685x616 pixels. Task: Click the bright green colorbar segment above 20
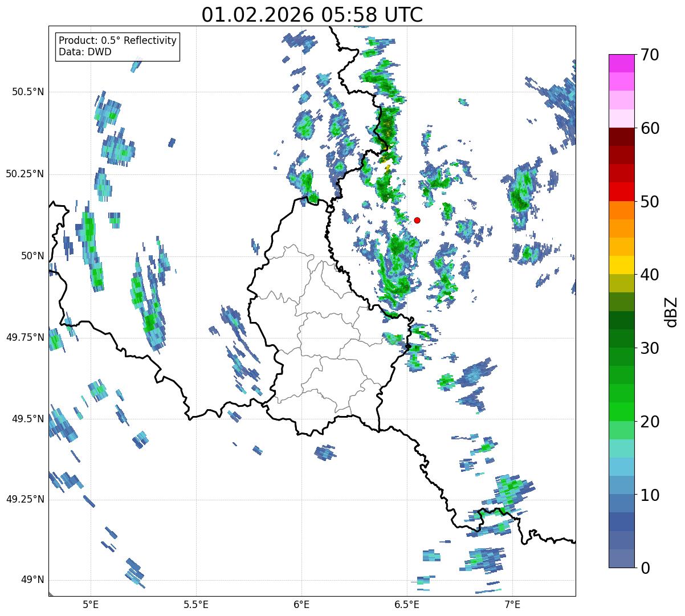tap(621, 412)
